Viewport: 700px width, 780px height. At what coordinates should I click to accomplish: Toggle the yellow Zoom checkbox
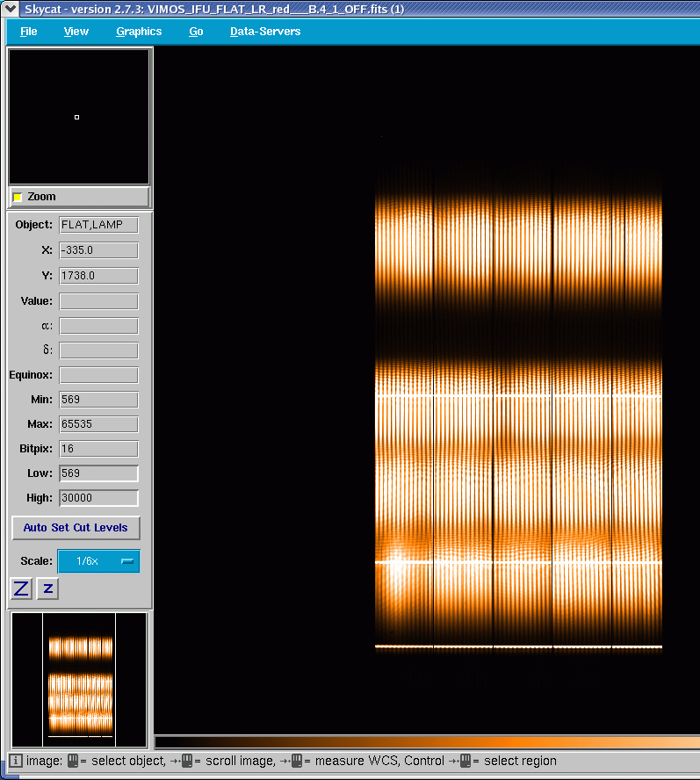[x=18, y=197]
